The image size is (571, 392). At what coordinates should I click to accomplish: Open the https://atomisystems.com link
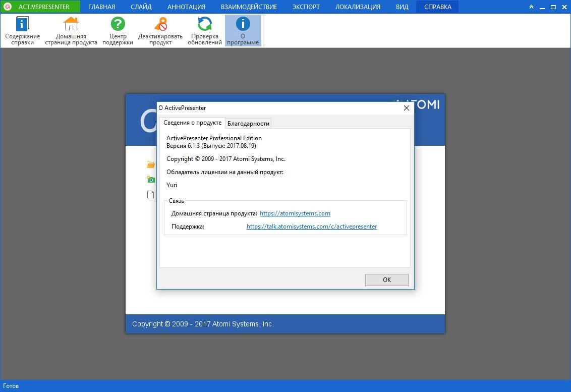tap(295, 213)
